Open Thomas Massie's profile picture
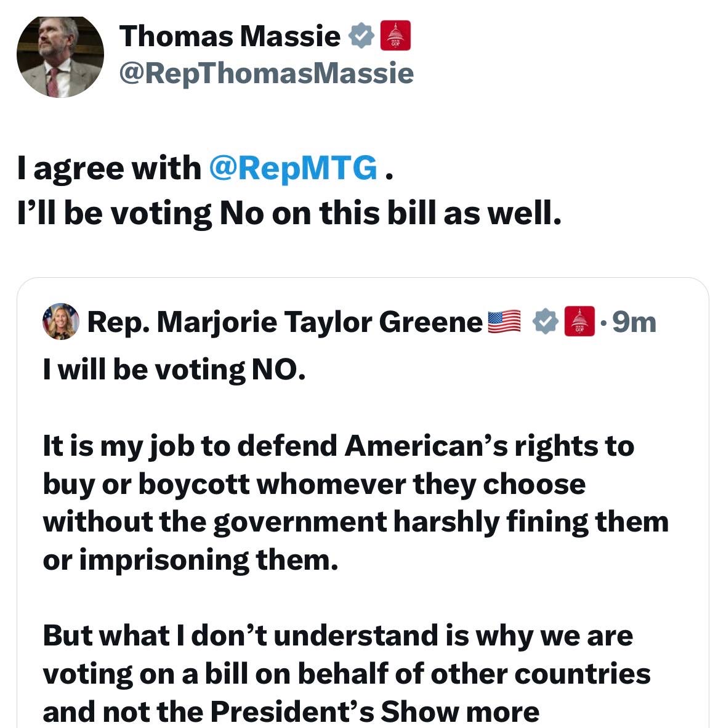The image size is (726, 728). tap(60, 57)
